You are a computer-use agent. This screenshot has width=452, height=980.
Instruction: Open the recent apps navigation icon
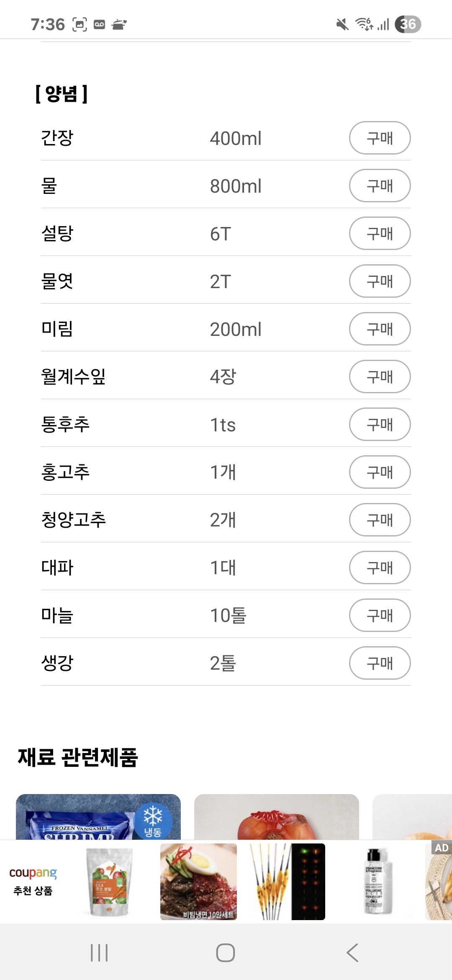click(99, 953)
